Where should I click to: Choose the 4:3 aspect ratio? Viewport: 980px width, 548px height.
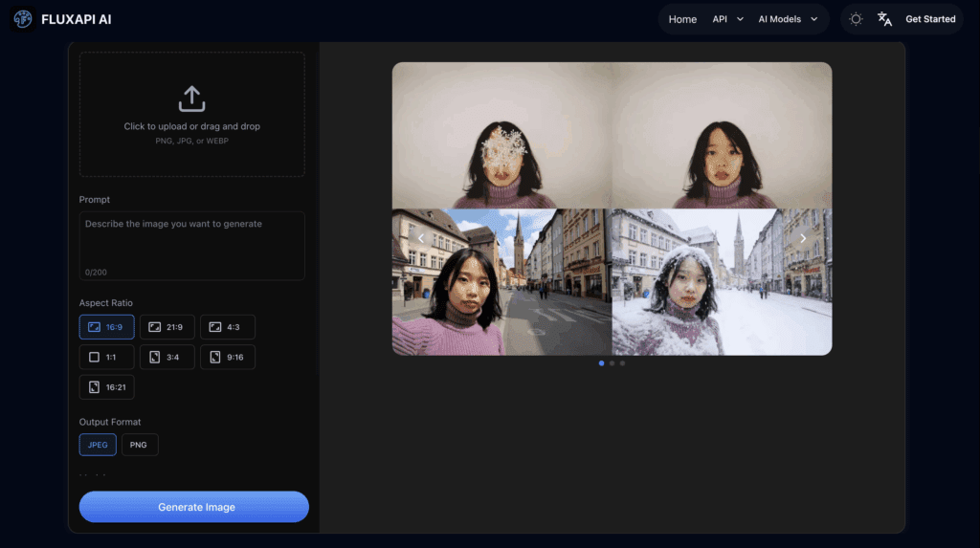227,327
